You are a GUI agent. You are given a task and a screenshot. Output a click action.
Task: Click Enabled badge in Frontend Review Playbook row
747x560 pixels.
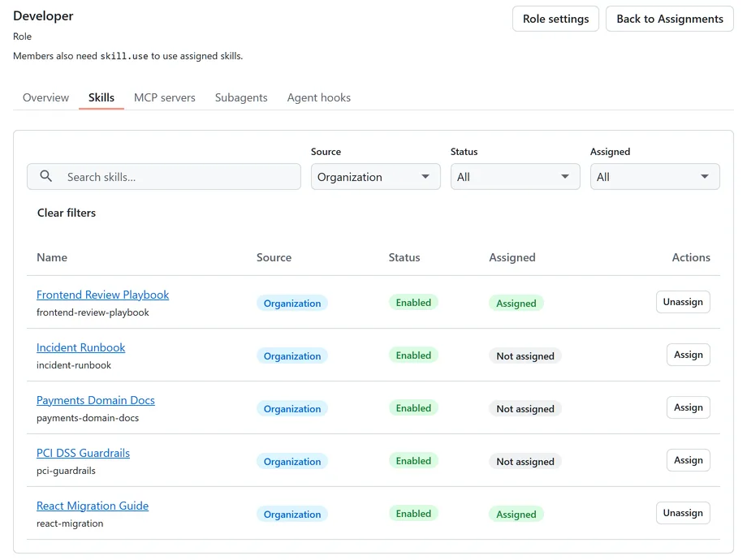413,303
